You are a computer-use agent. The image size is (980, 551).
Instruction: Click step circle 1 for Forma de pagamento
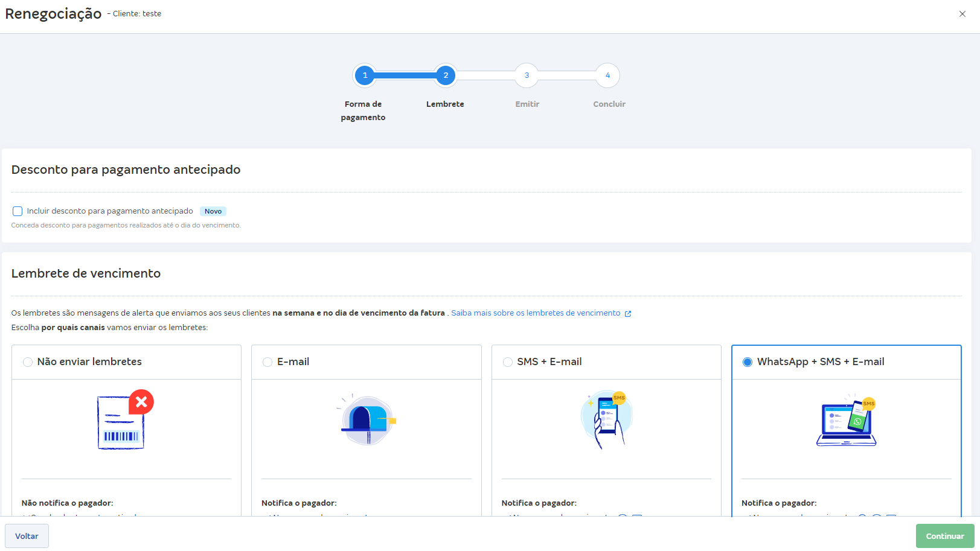coord(365,75)
